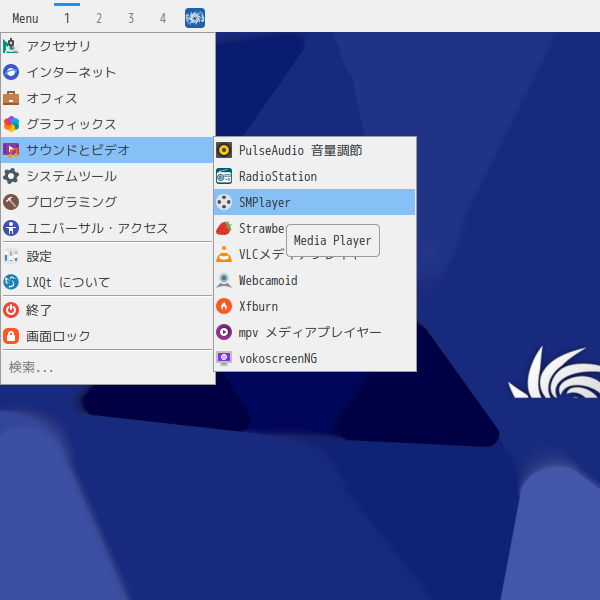Open the インターネット submenu
Screen dimensions: 600x600
coord(107,72)
